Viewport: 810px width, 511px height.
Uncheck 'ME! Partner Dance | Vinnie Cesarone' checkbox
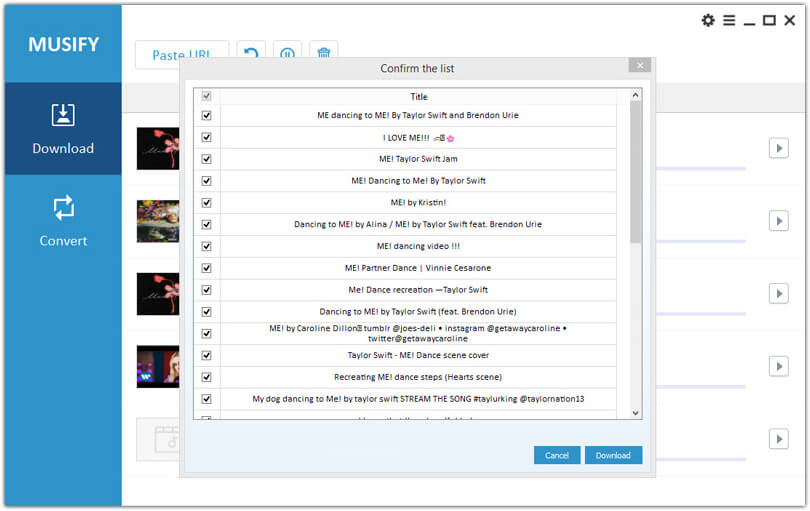[x=207, y=268]
